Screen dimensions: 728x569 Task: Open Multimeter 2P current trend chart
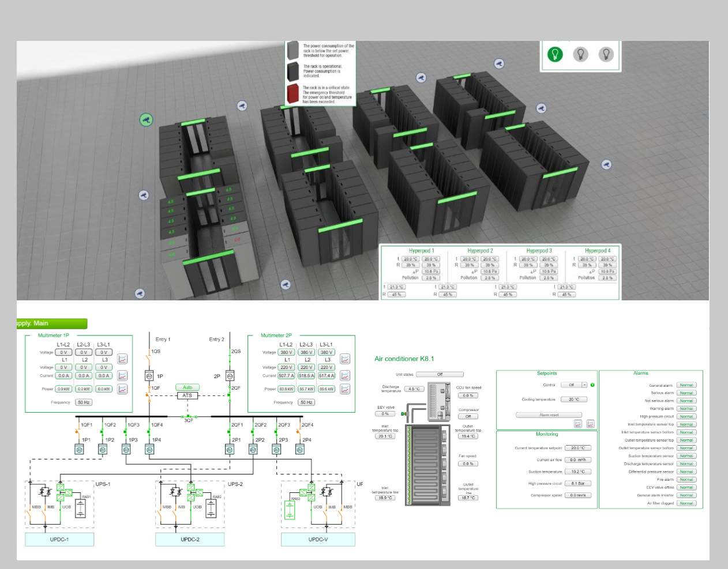[345, 375]
